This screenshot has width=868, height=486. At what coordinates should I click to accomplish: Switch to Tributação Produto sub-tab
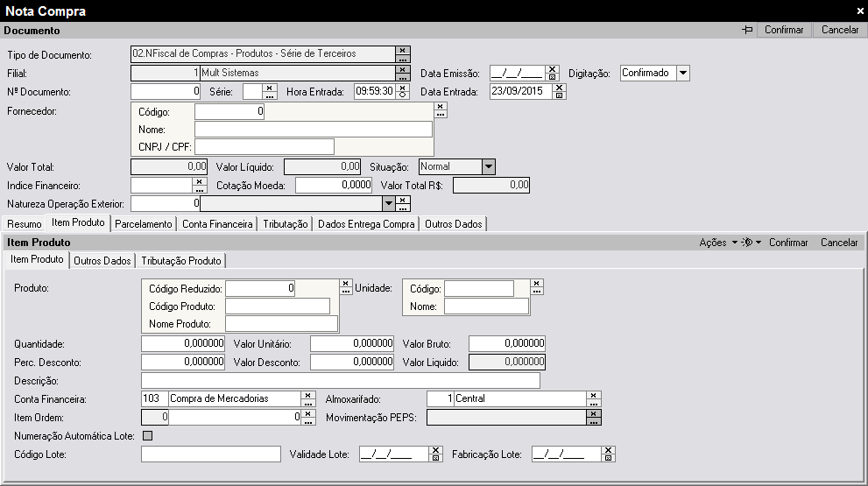tap(181, 261)
